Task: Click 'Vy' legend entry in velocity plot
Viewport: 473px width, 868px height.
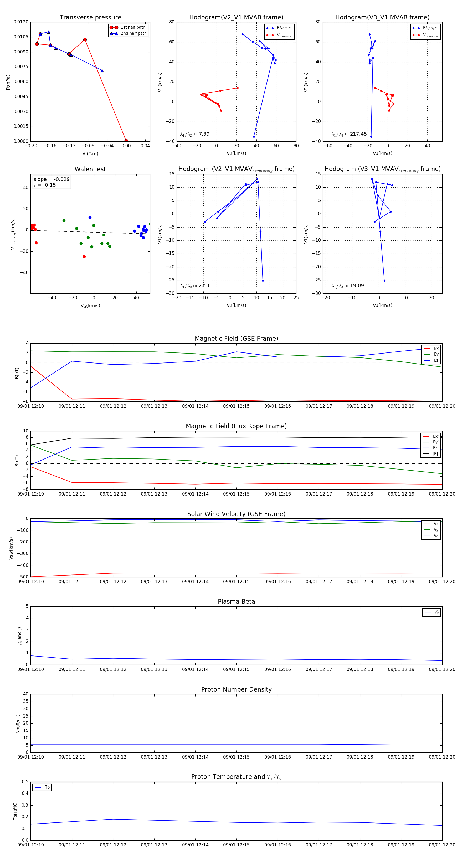Action: click(x=431, y=530)
